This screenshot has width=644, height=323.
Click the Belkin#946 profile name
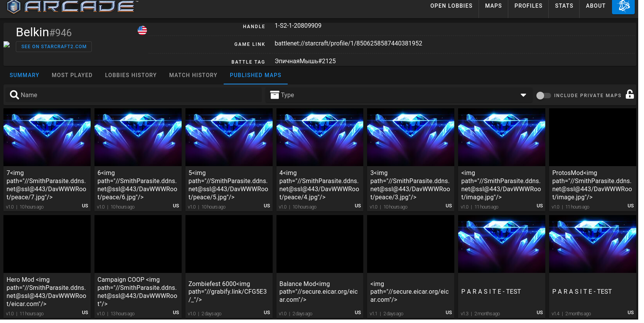[x=44, y=32]
